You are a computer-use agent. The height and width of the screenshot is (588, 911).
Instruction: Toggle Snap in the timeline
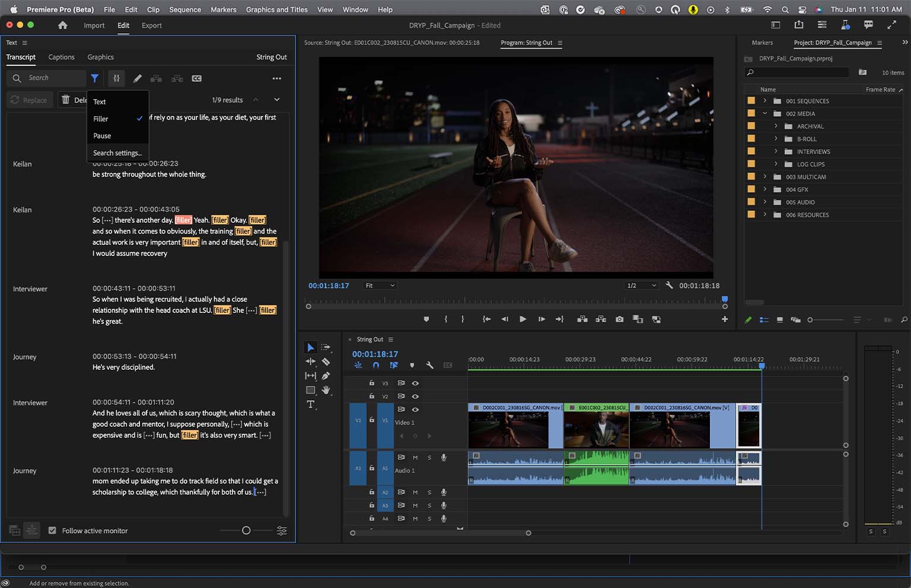376,365
